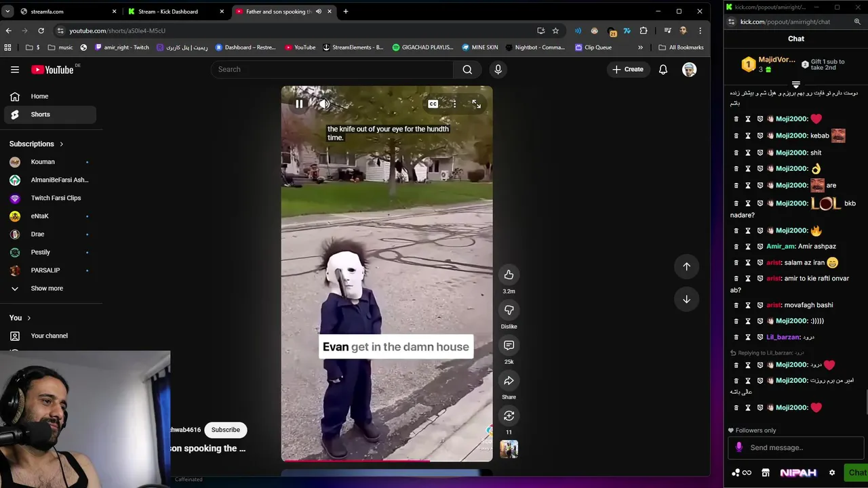Delete Amir_am's chat message with trash icon
The image size is (868, 488).
(736, 247)
